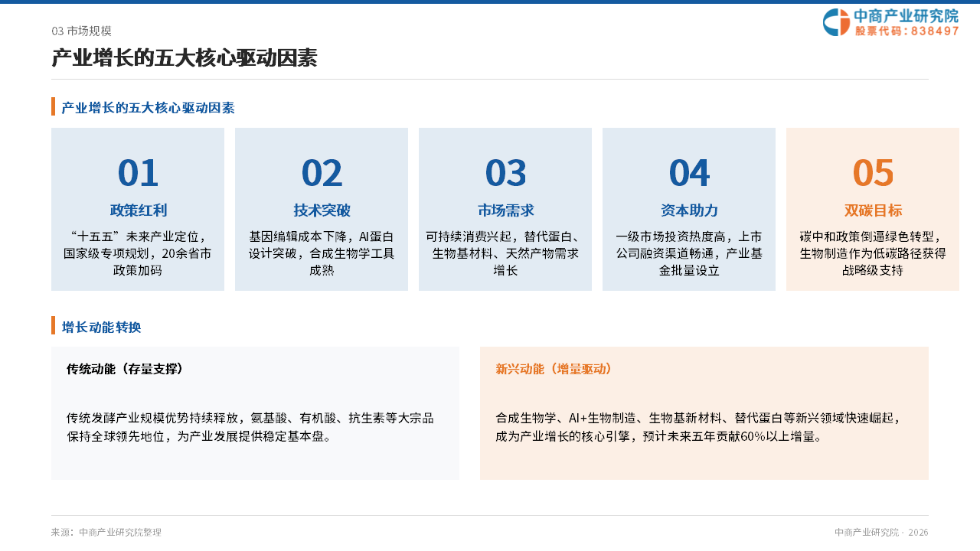This screenshot has height=551, width=980.
Task: Click the 来源：中商产业研究院整理 footer note
Action: click(106, 532)
